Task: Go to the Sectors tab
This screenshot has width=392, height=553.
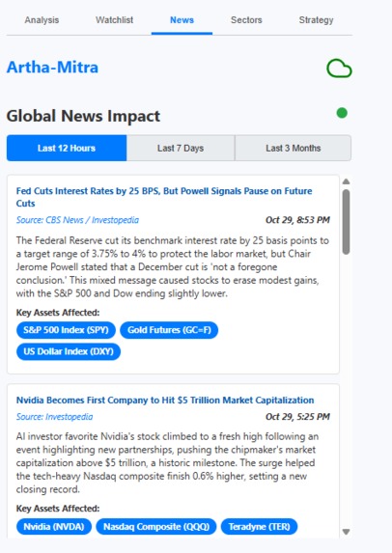Action: (x=246, y=20)
